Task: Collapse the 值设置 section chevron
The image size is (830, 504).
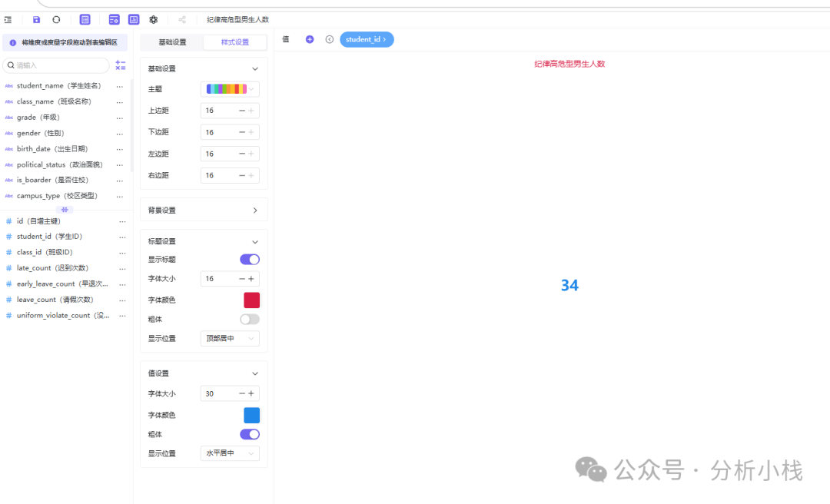Action: [x=255, y=373]
